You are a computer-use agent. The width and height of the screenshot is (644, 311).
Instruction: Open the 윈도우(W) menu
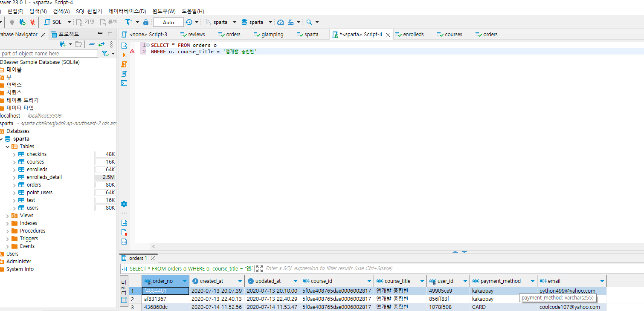(x=164, y=11)
